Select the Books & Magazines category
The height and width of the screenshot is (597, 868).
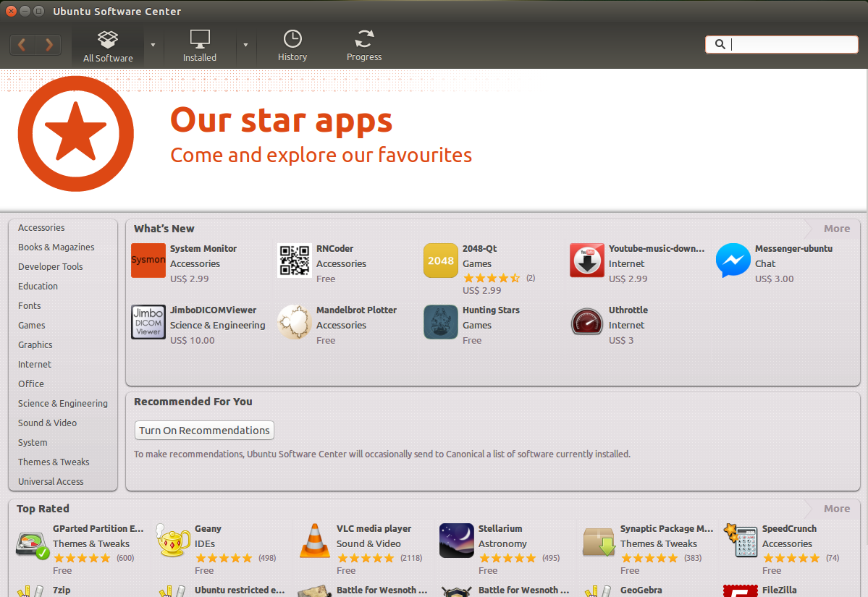point(56,247)
